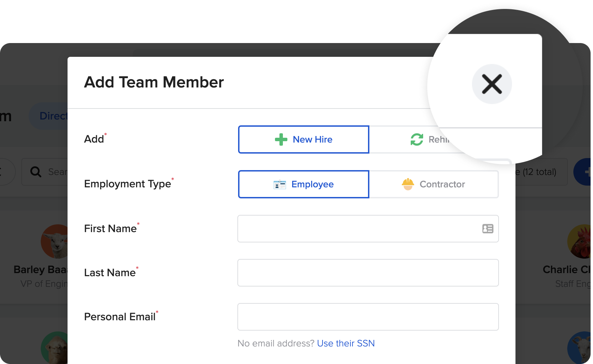
Task: Focus the Last Name text box
Action: click(x=368, y=273)
